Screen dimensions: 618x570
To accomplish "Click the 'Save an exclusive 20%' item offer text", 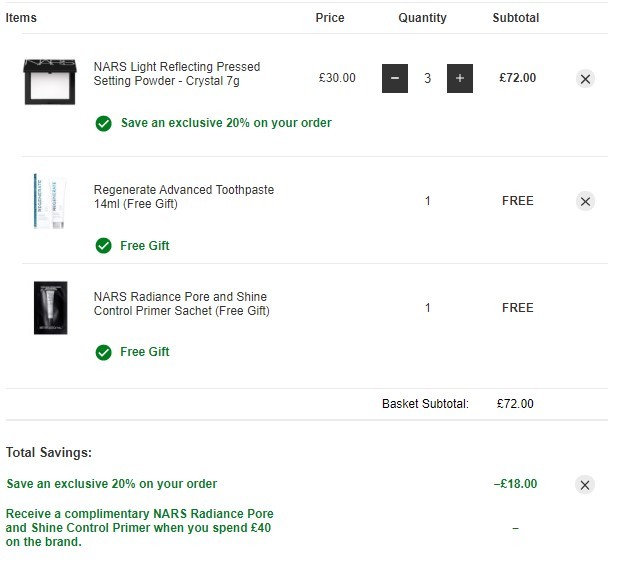I will point(226,123).
